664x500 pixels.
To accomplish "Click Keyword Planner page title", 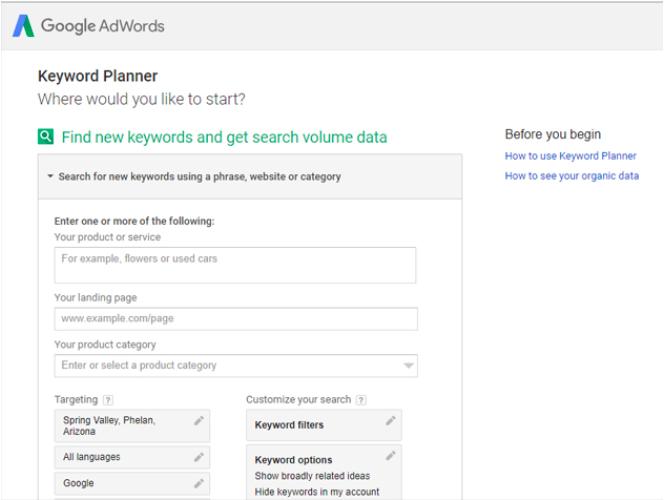I will (x=97, y=76).
